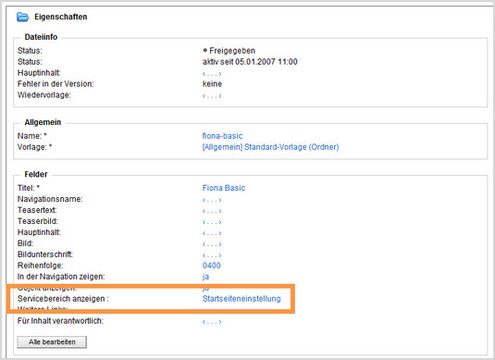Click the Teasertext label

pyautogui.click(x=37, y=210)
